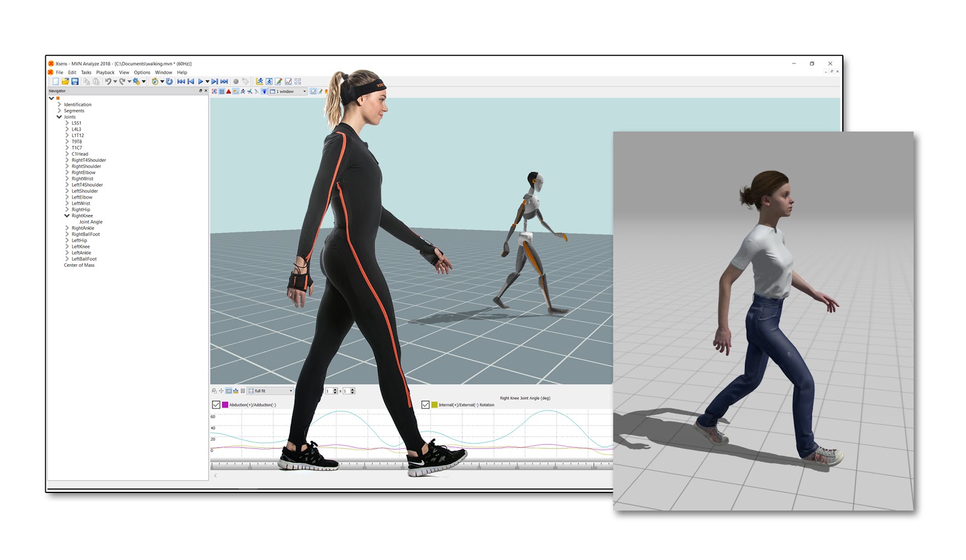This screenshot has height=560, width=966.
Task: Undo the last action
Action: (107, 80)
